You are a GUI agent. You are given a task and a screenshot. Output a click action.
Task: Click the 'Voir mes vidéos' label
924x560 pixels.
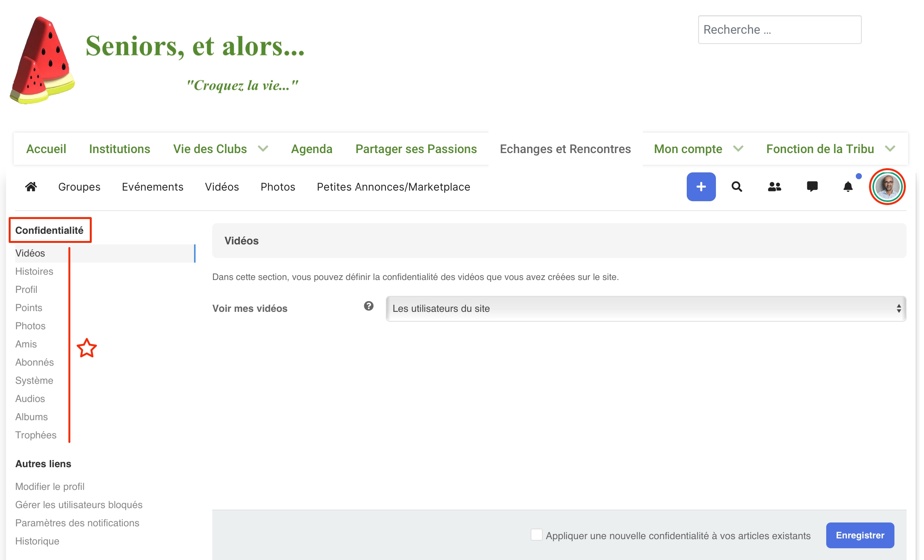click(250, 308)
